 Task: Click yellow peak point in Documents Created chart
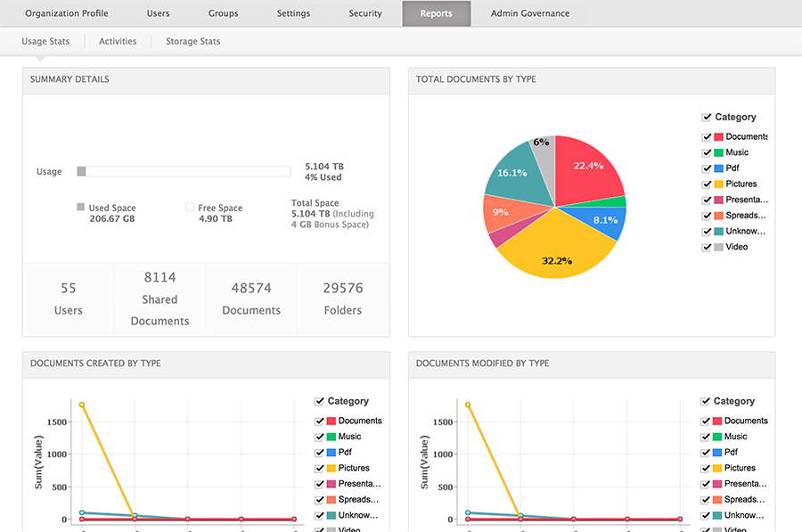click(82, 405)
